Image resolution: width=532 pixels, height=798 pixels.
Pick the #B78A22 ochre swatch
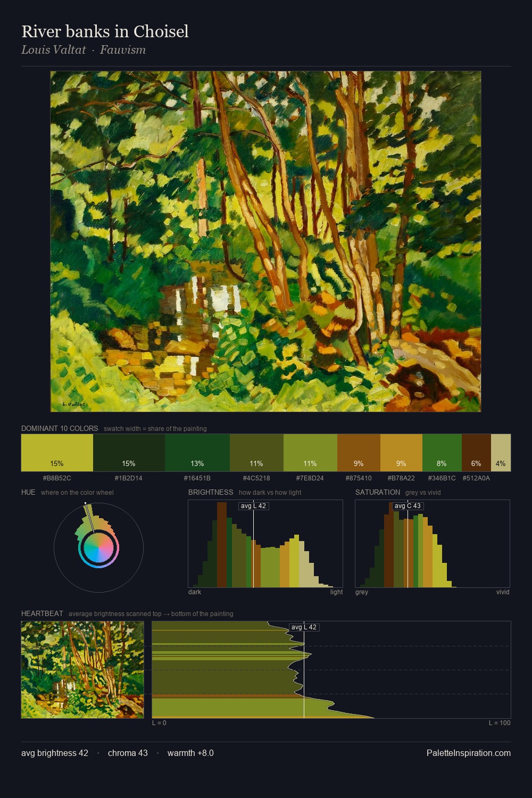pos(401,453)
